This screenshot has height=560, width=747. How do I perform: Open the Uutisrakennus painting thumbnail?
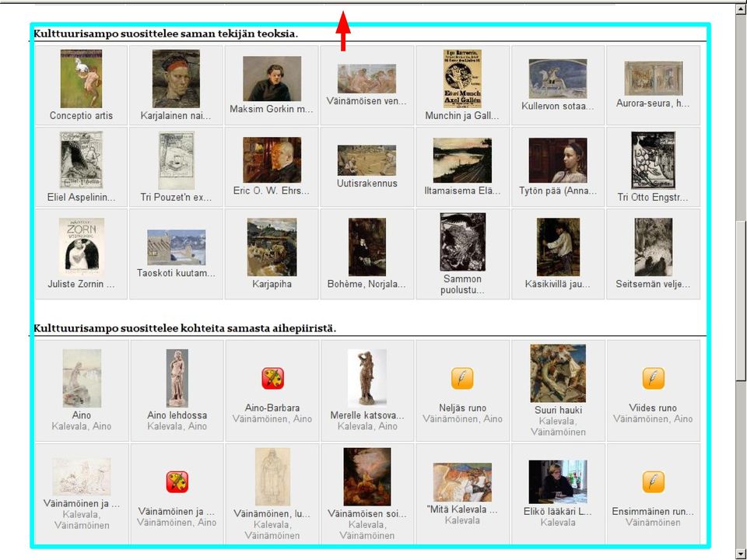[x=366, y=160]
